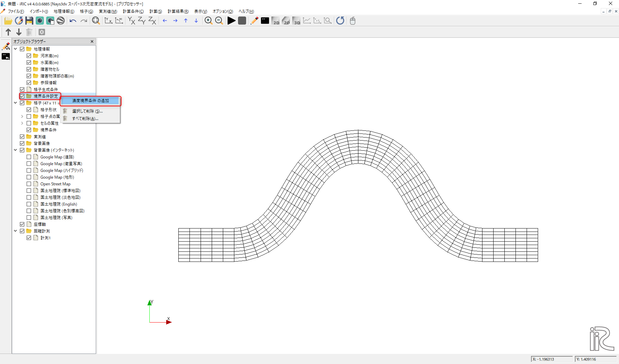Toggle the 障害物セル checkbox
The width and height of the screenshot is (619, 364).
[29, 69]
